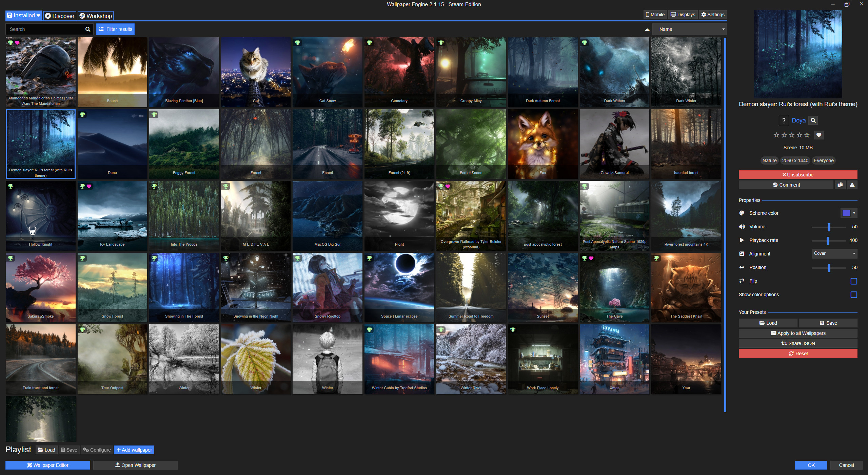Search author Doya with the magnifier icon

click(x=813, y=120)
